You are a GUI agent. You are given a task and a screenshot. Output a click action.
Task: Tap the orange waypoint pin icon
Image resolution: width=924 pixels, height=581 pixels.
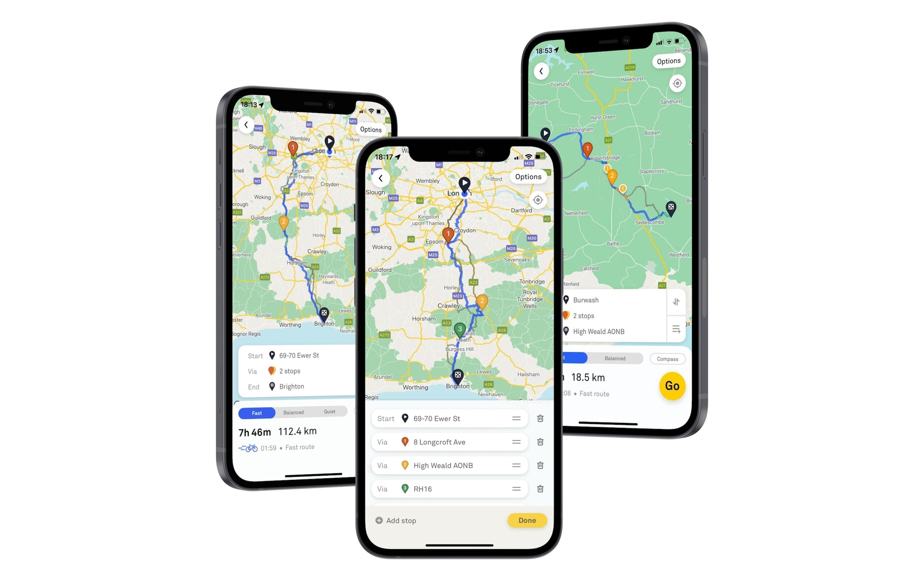[x=405, y=442]
